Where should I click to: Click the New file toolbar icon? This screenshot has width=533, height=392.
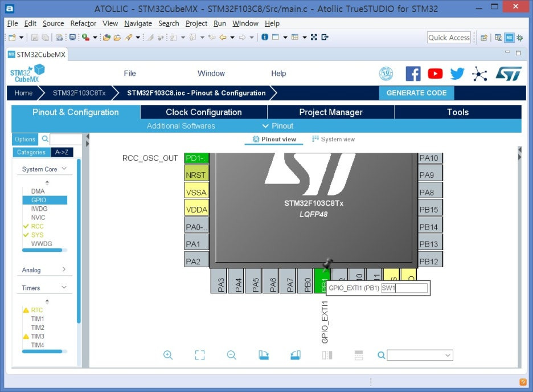(x=12, y=38)
